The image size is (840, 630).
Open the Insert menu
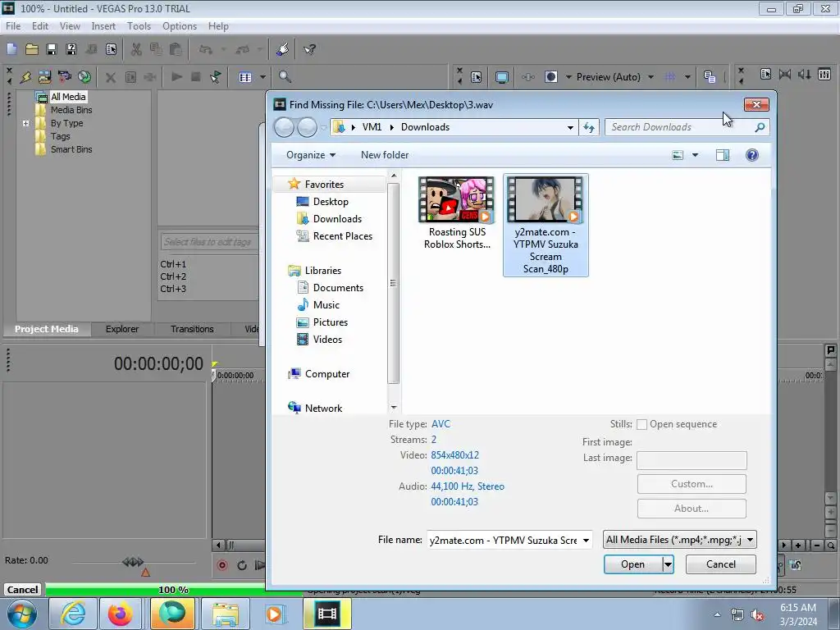103,26
